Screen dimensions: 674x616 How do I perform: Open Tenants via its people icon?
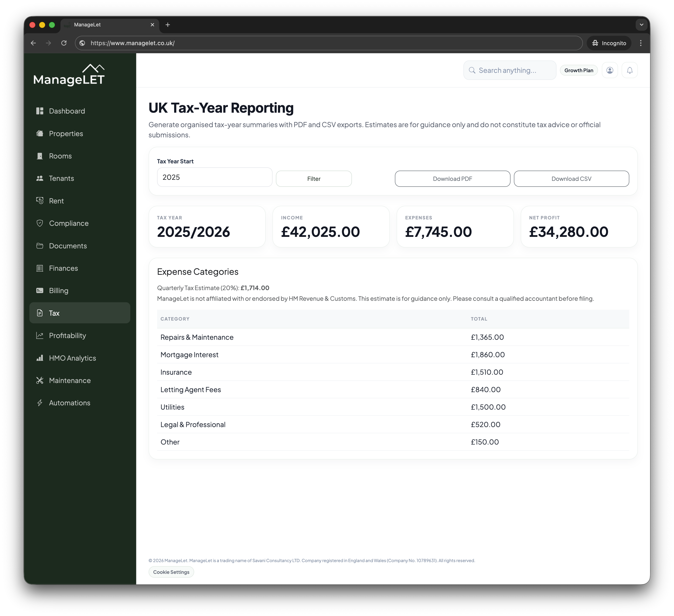pyautogui.click(x=40, y=178)
